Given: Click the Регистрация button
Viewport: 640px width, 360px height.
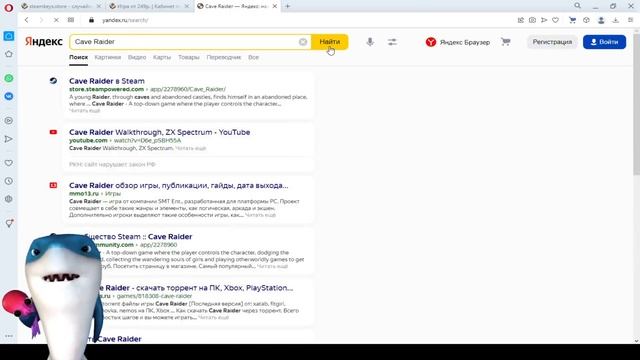Looking at the screenshot, I should click(552, 42).
